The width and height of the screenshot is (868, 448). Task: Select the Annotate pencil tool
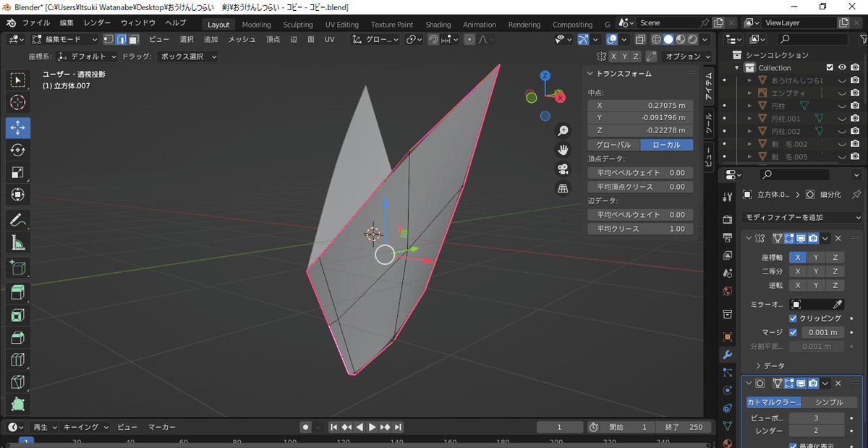pyautogui.click(x=18, y=220)
